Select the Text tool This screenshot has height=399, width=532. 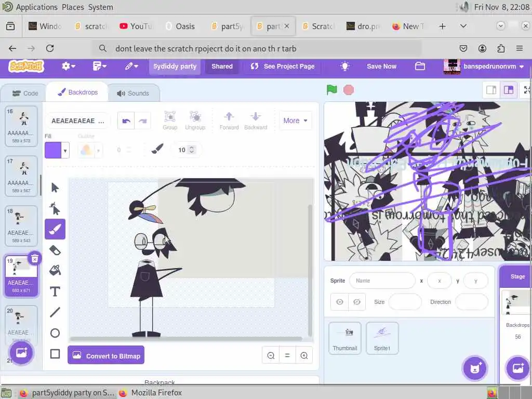[55, 291]
